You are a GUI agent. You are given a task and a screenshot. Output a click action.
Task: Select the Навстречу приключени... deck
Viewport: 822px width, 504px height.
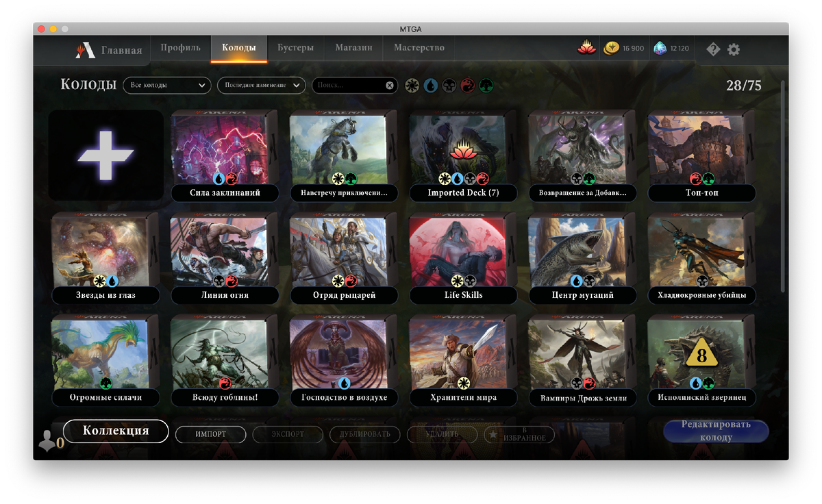click(x=344, y=155)
